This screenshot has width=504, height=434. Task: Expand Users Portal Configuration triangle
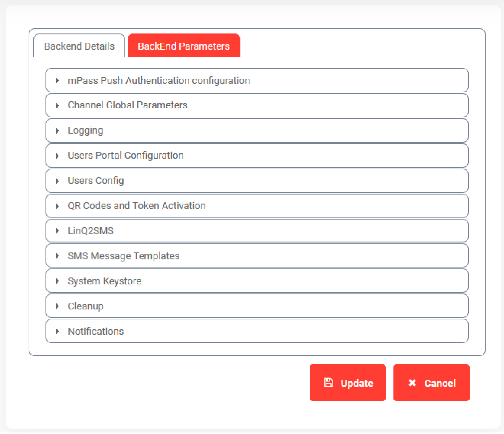[57, 156]
